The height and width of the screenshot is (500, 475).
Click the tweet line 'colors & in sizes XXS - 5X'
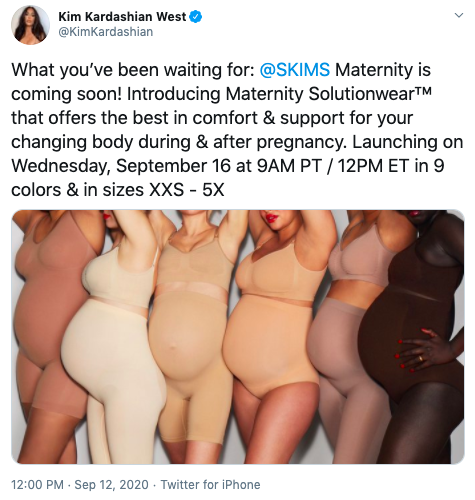[118, 190]
